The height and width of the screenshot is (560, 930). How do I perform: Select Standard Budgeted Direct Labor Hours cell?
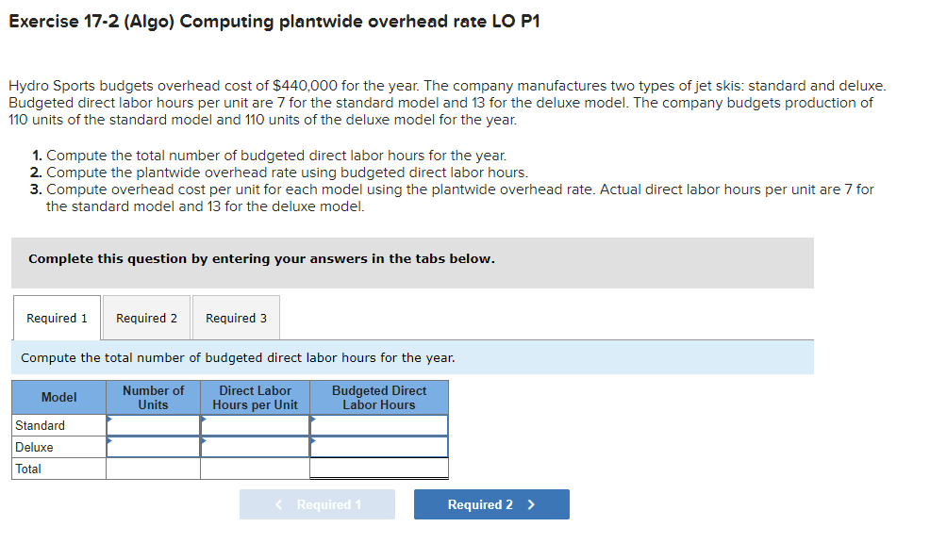point(378,425)
